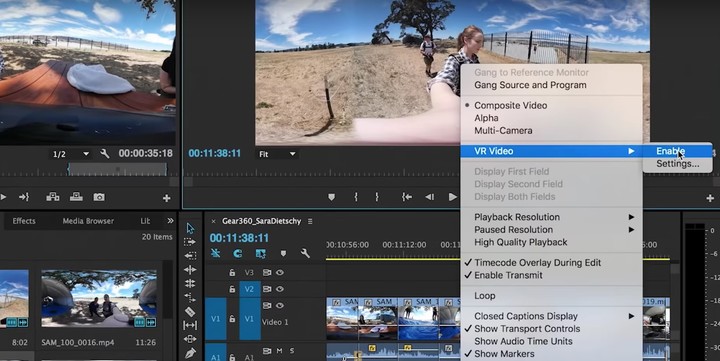Hide track V3 with its eye icon

280,272
